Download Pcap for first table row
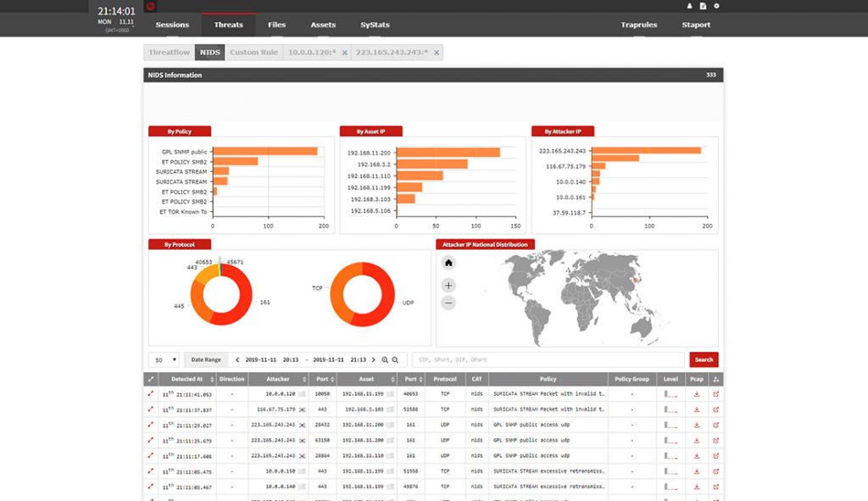The image size is (868, 501). point(697,394)
